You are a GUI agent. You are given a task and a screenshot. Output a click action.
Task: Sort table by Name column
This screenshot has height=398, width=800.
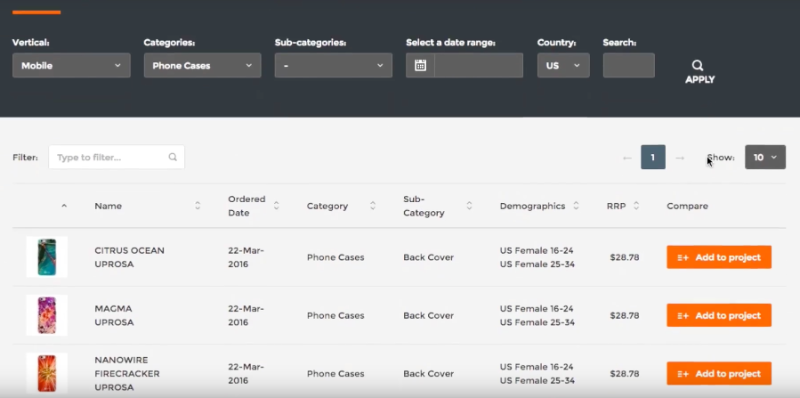click(197, 206)
